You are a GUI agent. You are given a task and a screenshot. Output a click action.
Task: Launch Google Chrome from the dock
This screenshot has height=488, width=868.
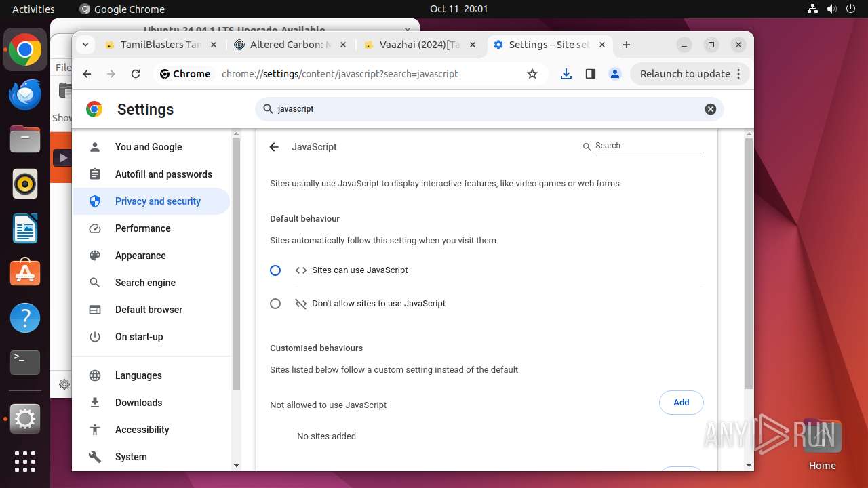[x=25, y=50]
